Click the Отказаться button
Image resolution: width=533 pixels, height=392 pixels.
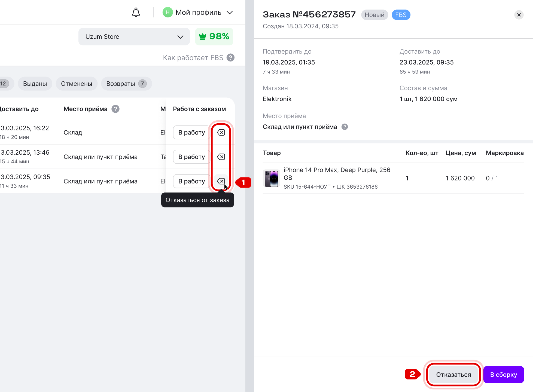pos(453,375)
